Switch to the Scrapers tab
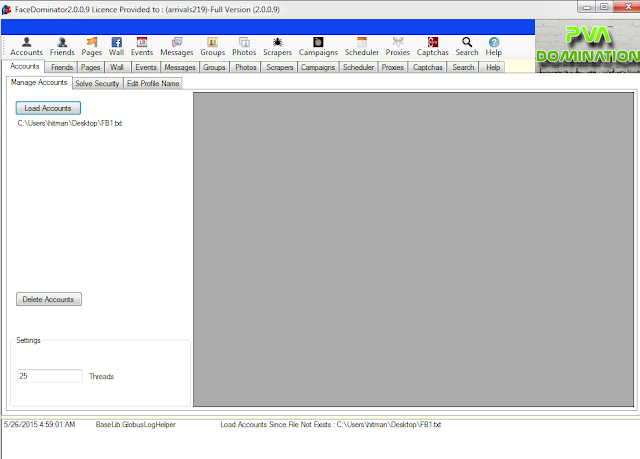This screenshot has width=640, height=459. [280, 67]
